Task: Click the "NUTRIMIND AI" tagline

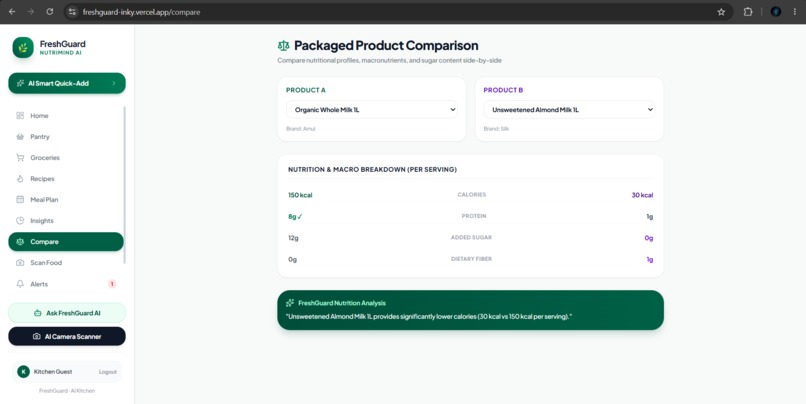Action: point(60,53)
